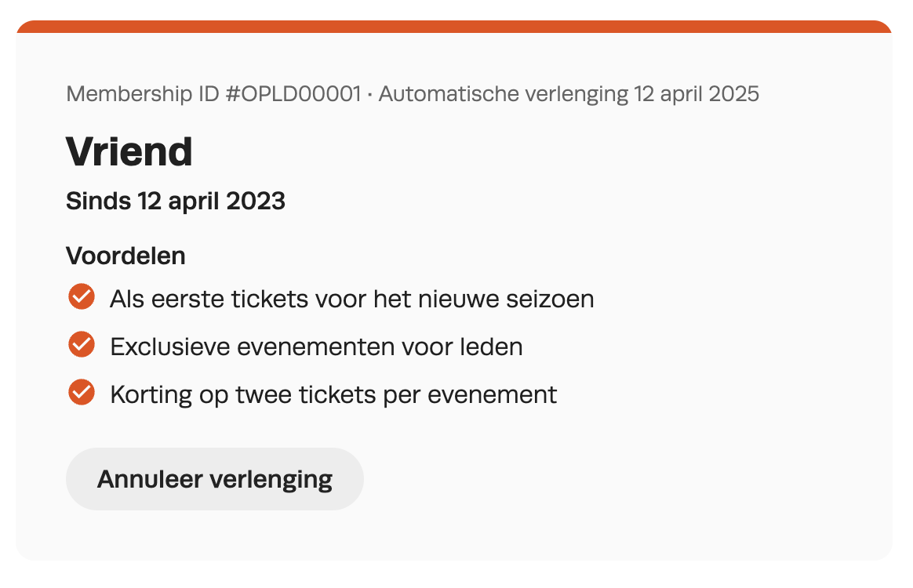Click the checkmark icon beside 'Als eerste tickets'
This screenshot has width=913, height=588.
click(82, 297)
